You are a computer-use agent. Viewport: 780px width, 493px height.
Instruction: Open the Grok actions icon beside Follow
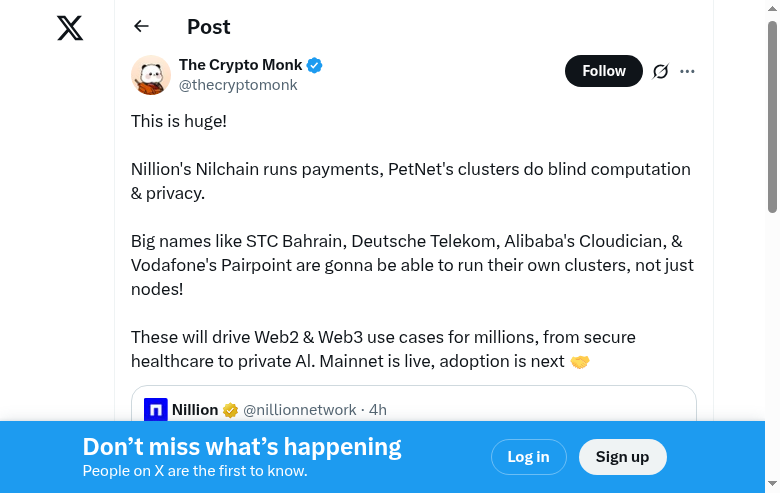click(660, 71)
